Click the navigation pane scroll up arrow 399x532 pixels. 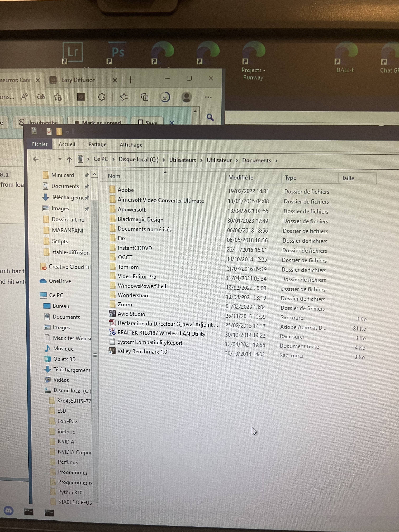coord(94,174)
